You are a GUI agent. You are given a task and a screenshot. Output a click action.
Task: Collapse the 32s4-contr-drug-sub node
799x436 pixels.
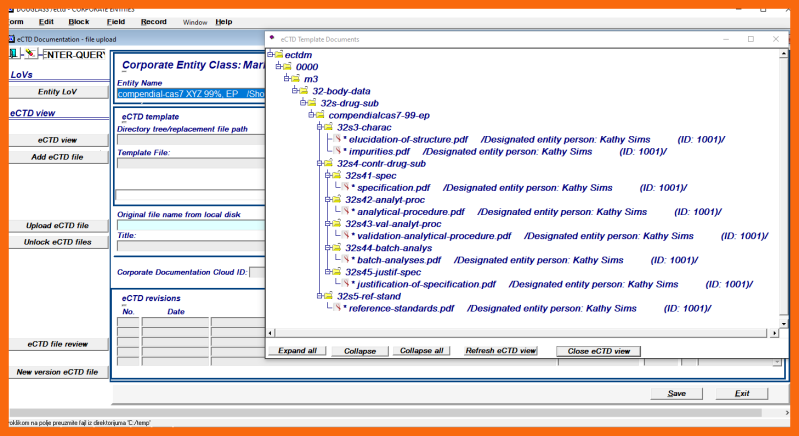(x=319, y=163)
